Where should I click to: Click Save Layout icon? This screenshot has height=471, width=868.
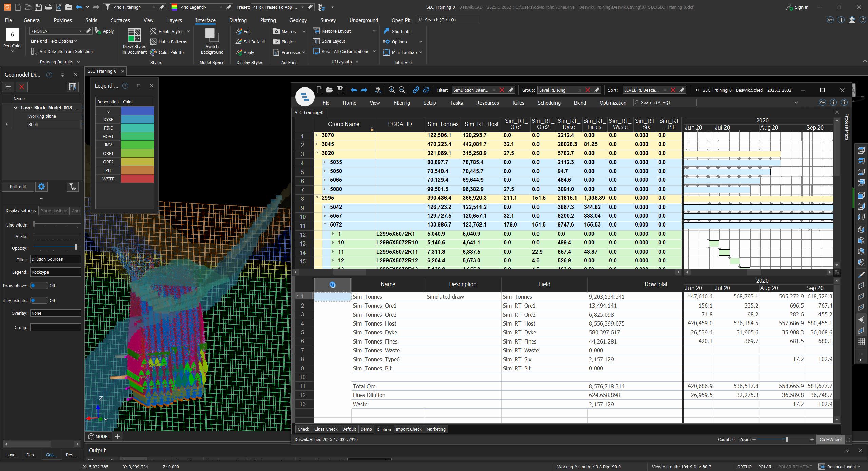pos(316,41)
